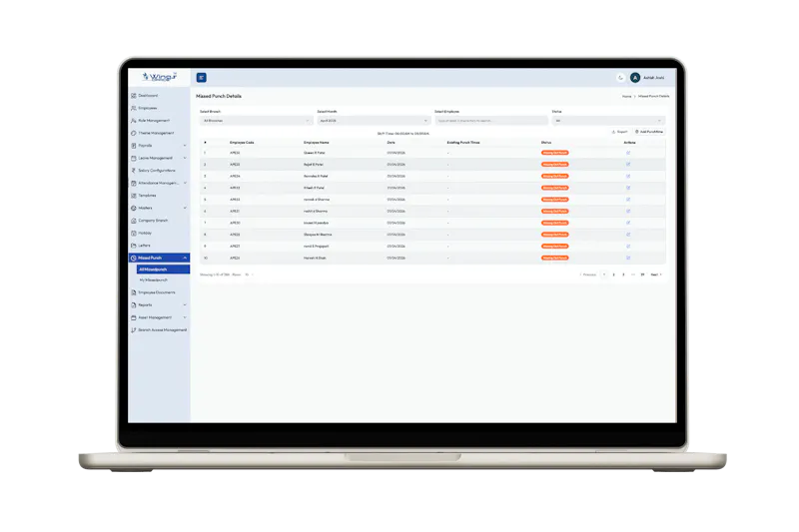Click the Salary Configurations rupee icon
Viewport: 799px width, 532px height.
point(134,171)
